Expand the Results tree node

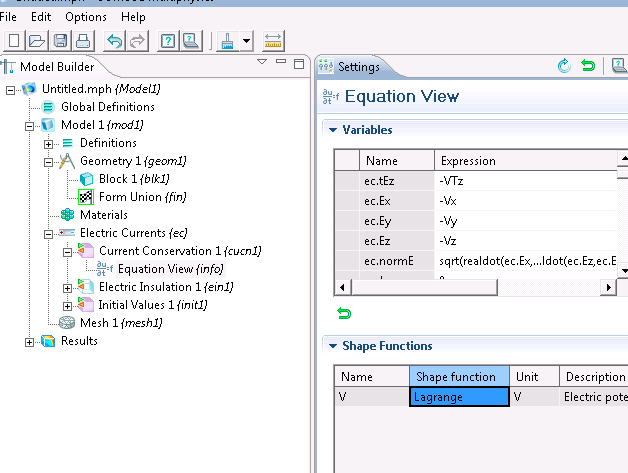pos(30,341)
